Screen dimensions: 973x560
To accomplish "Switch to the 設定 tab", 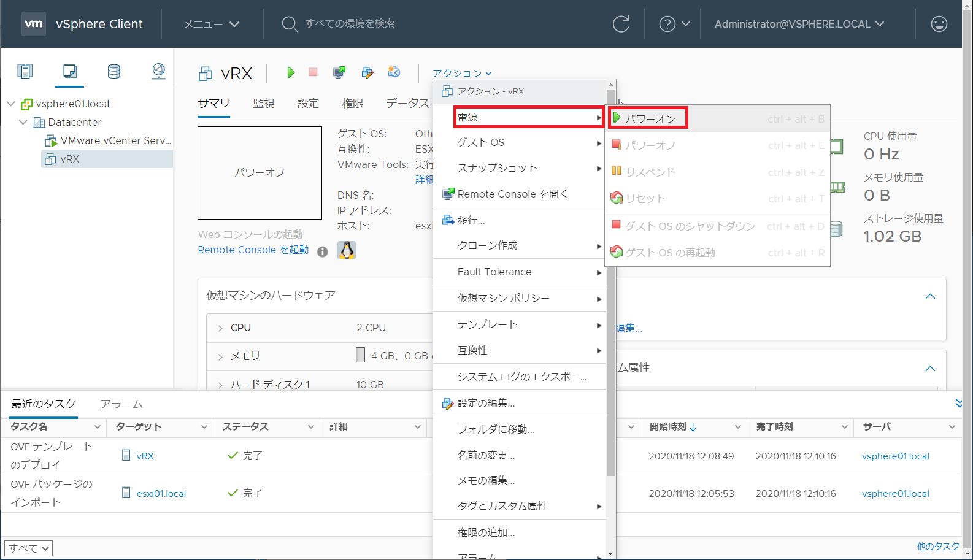I will pyautogui.click(x=308, y=103).
